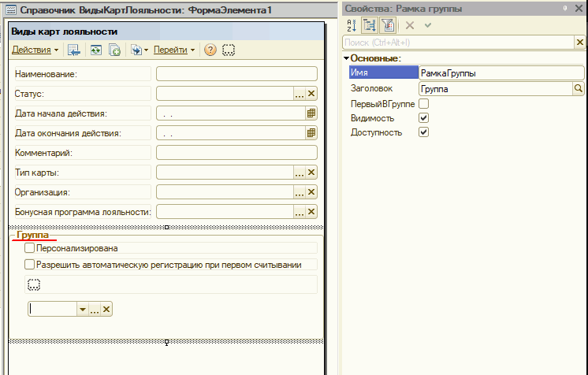This screenshot has height=375, width=588.
Task: Click the refresh toolbar icon with green arrows
Action: 96,50
